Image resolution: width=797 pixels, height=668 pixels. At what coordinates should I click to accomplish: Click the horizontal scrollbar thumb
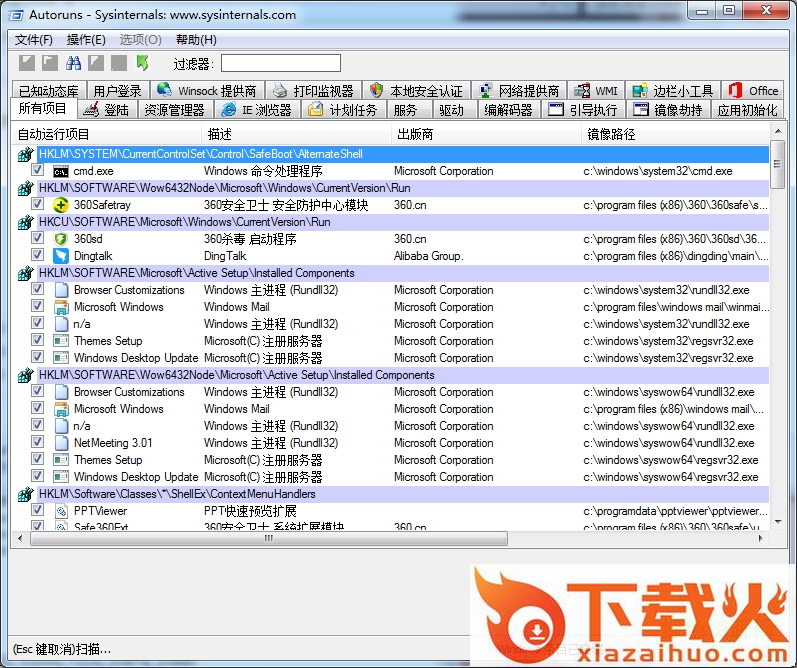tap(269, 538)
